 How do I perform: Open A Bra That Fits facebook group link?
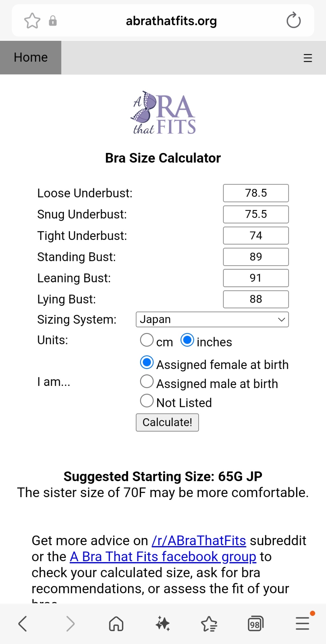pos(163,557)
